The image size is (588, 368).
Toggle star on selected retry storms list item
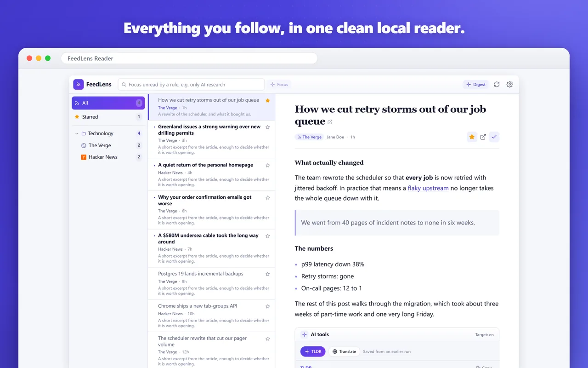coord(268,100)
